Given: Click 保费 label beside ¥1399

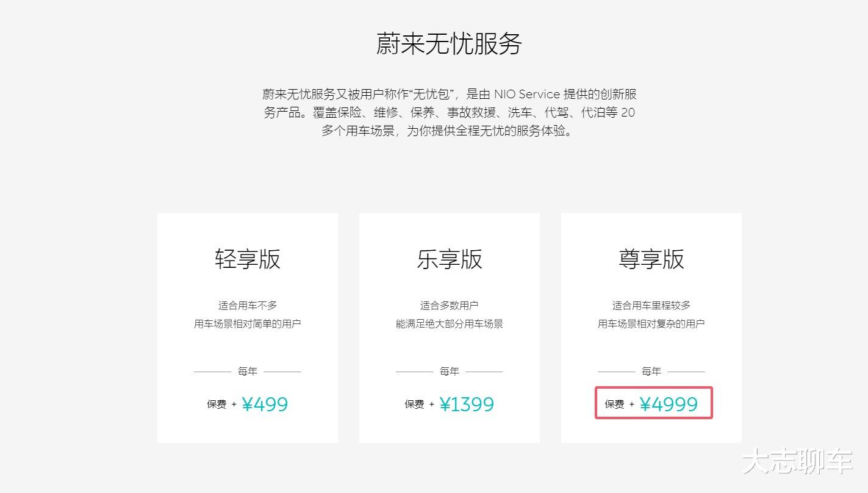Looking at the screenshot, I should (414, 405).
